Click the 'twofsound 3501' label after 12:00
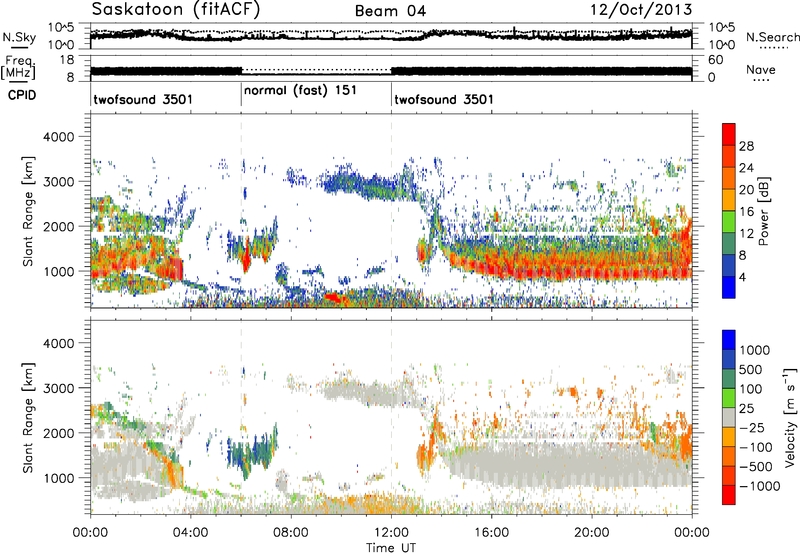 pos(444,99)
